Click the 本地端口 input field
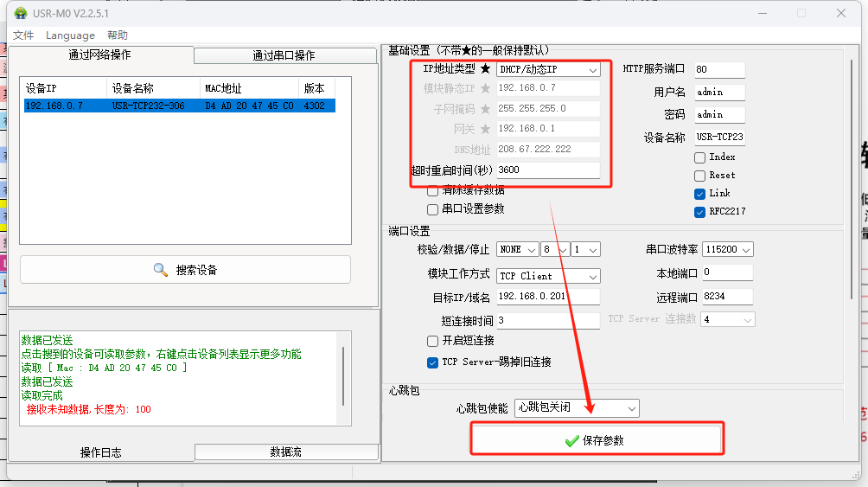868x487 pixels. coord(727,272)
